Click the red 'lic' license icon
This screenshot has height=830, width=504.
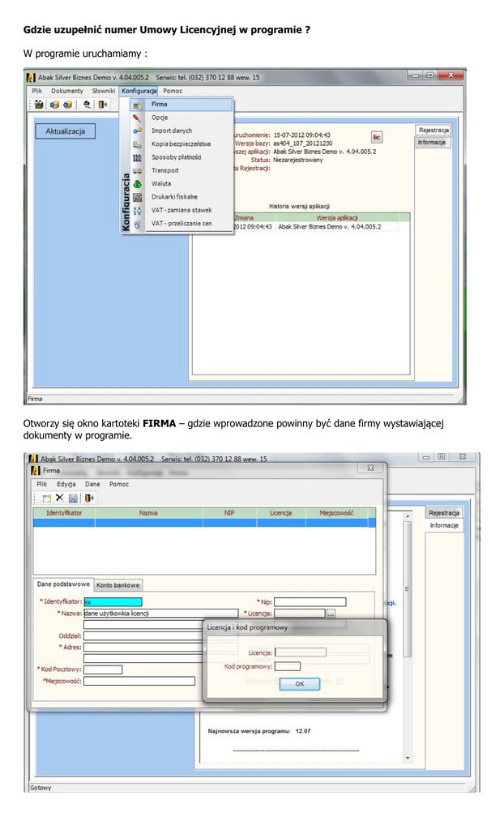point(377,138)
